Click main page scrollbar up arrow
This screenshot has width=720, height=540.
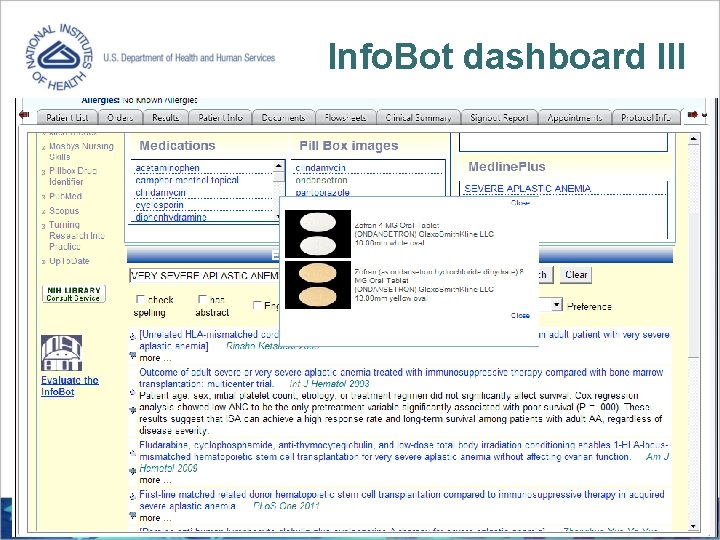[x=693, y=139]
